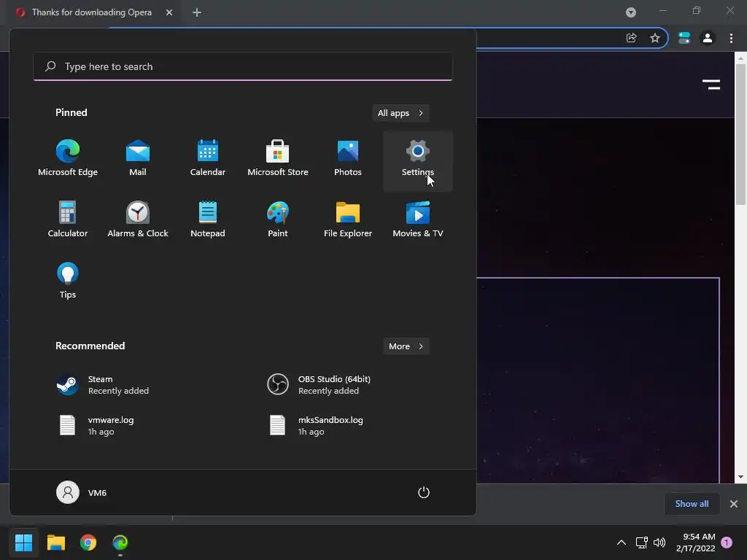Click the Power button in Start menu
747x560 pixels.
click(x=424, y=492)
